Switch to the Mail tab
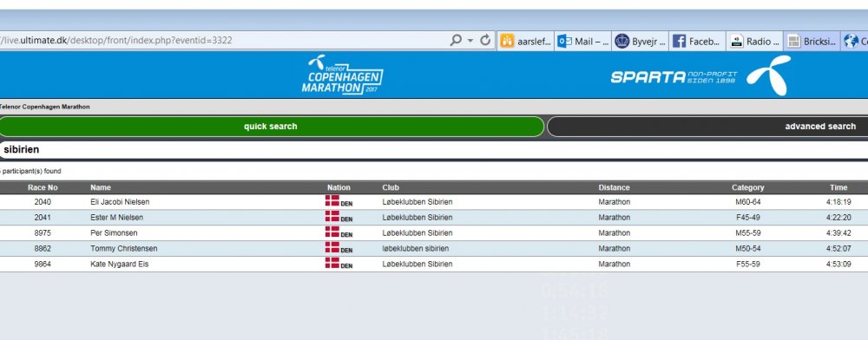The width and height of the screenshot is (868, 340). click(583, 41)
